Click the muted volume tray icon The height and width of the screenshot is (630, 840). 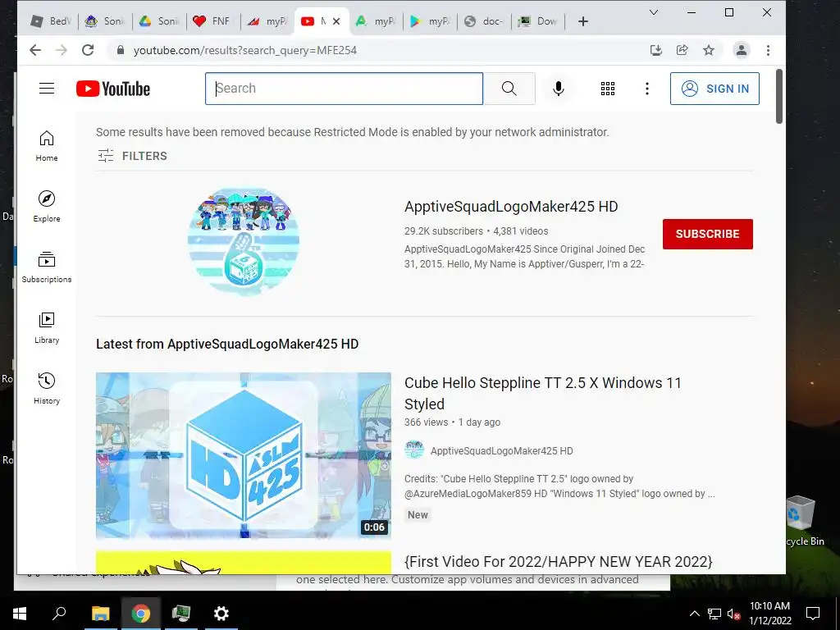click(x=733, y=614)
